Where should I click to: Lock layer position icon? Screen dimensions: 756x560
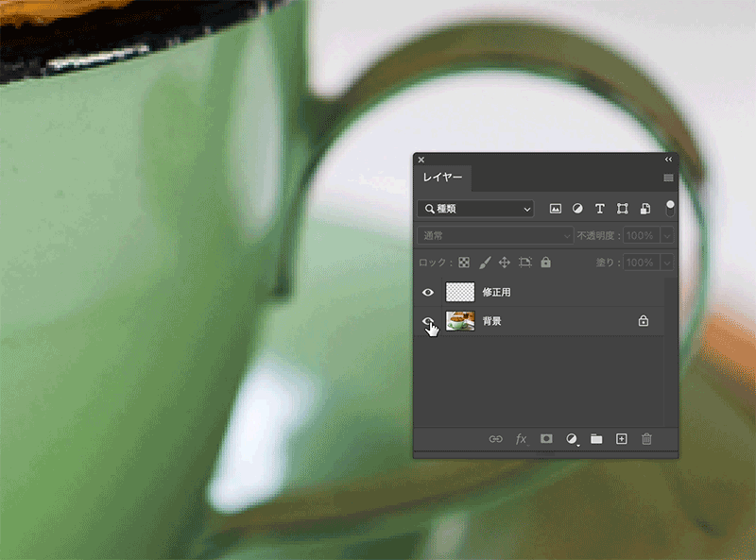pyautogui.click(x=505, y=263)
